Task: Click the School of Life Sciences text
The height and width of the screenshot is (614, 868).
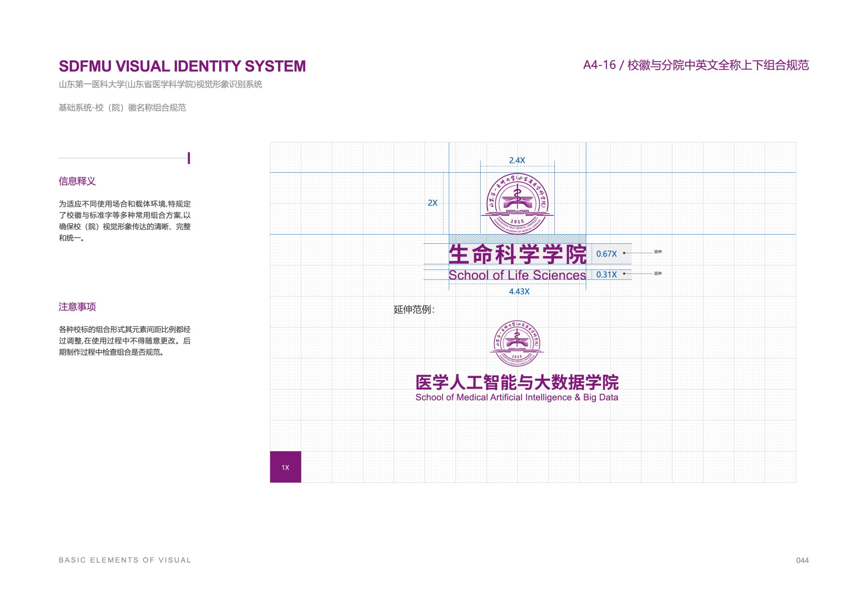Action: [517, 275]
